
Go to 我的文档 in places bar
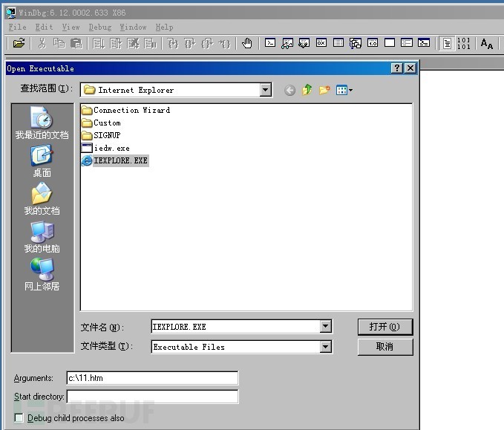(42, 199)
